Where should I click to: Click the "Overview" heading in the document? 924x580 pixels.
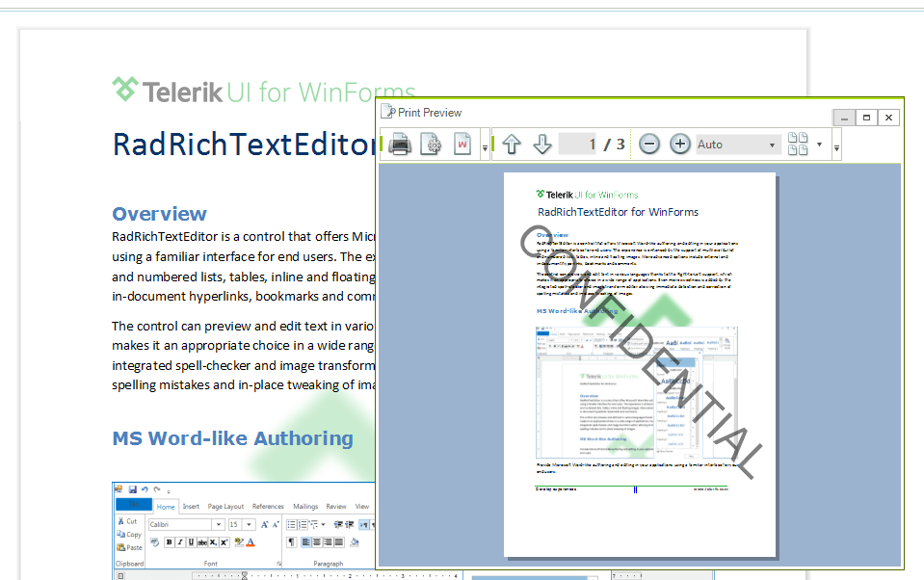coord(160,214)
